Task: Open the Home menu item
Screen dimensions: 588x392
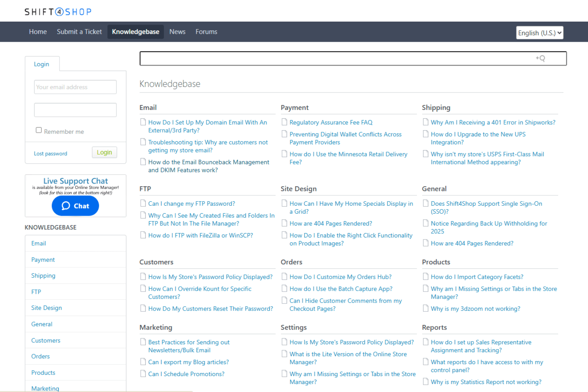Action: [x=38, y=32]
